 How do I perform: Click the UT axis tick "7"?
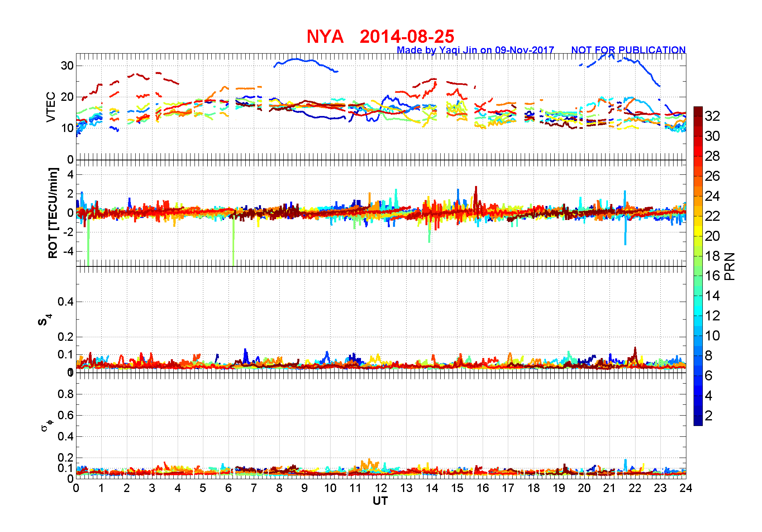[x=254, y=488]
